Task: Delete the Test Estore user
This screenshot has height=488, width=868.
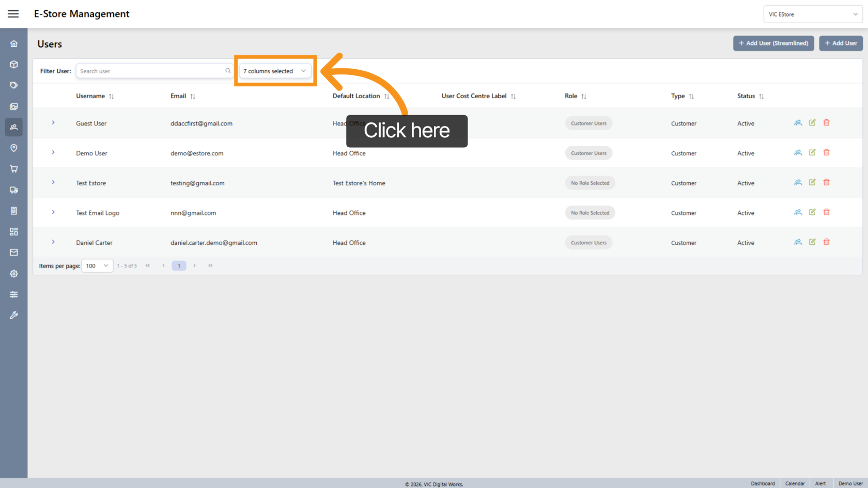Action: [x=827, y=182]
